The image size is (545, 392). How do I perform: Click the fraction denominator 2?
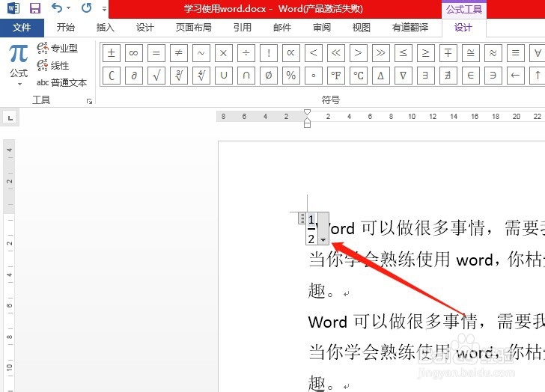click(311, 239)
